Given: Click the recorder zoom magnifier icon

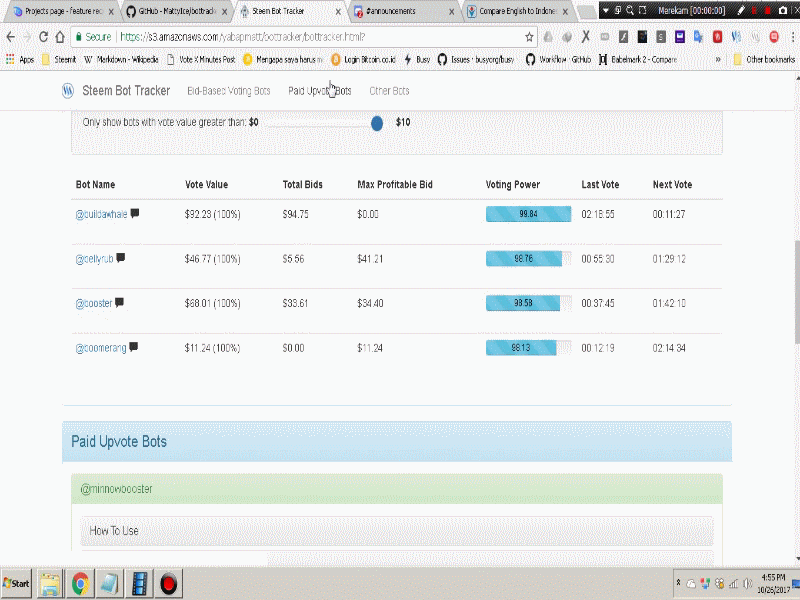Looking at the screenshot, I should click(630, 10).
